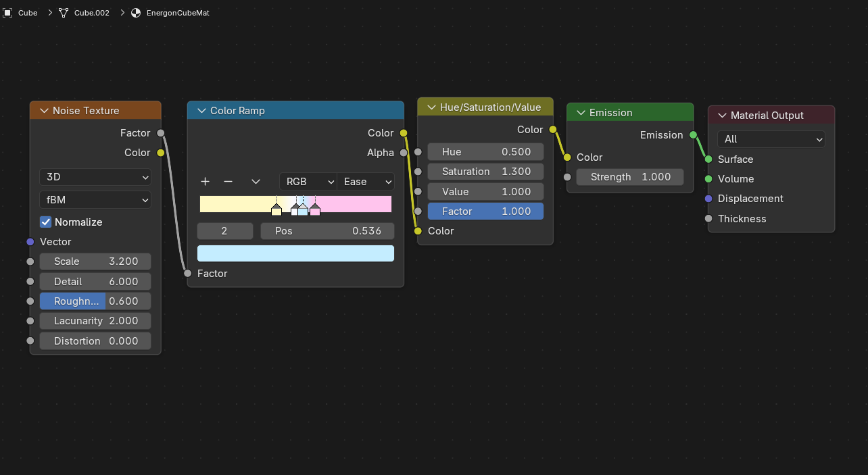Click the Scale 3.200 field
This screenshot has width=868, height=475.
(x=95, y=261)
